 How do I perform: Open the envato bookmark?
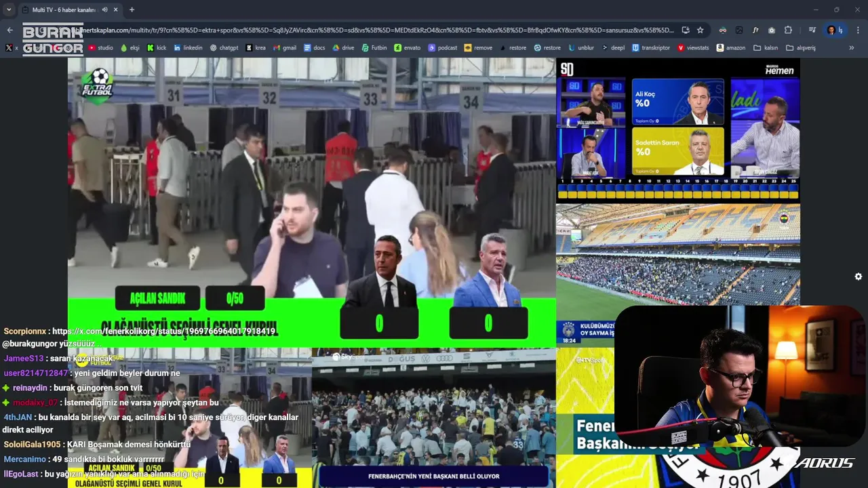click(407, 48)
